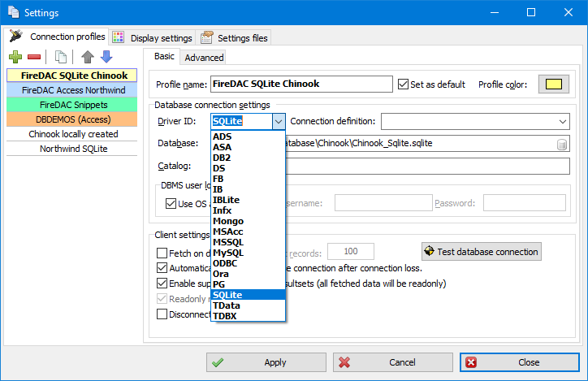The image size is (588, 381).
Task: Open the Advanced sub-tab
Action: (x=204, y=57)
